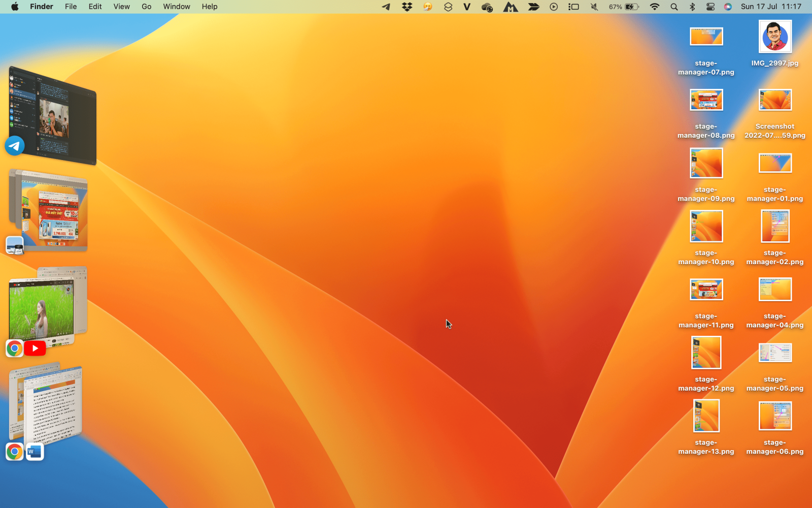Open Spotlight search magnifying glass
Screen dimensions: 812x508
pyautogui.click(x=674, y=7)
